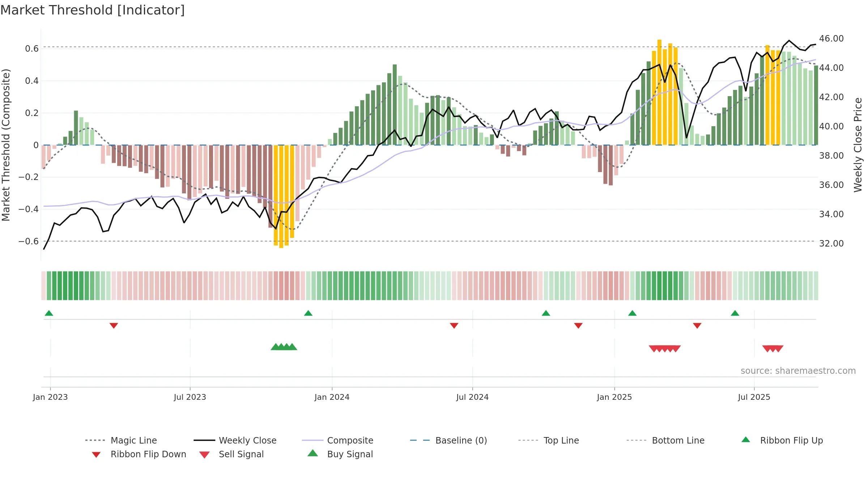Click the ribbon flip up marker near Oct 2024
Image resolution: width=868 pixels, height=488 pixels.
point(546,313)
